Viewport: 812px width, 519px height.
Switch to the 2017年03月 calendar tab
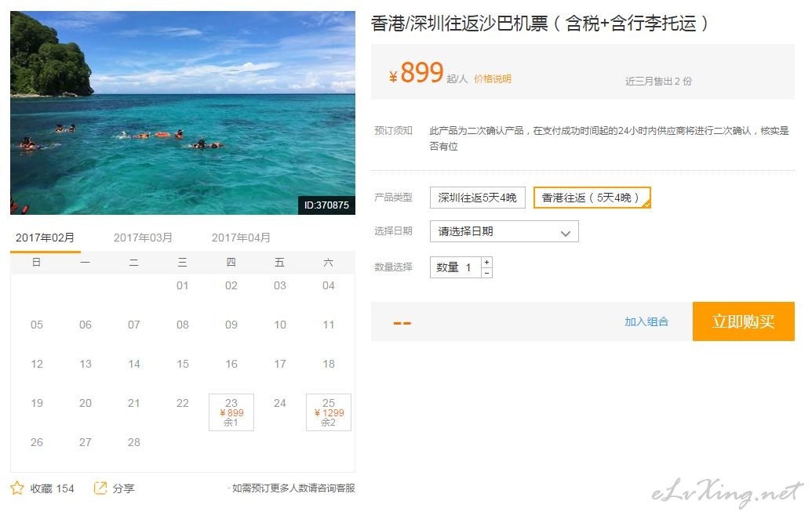[x=143, y=238]
